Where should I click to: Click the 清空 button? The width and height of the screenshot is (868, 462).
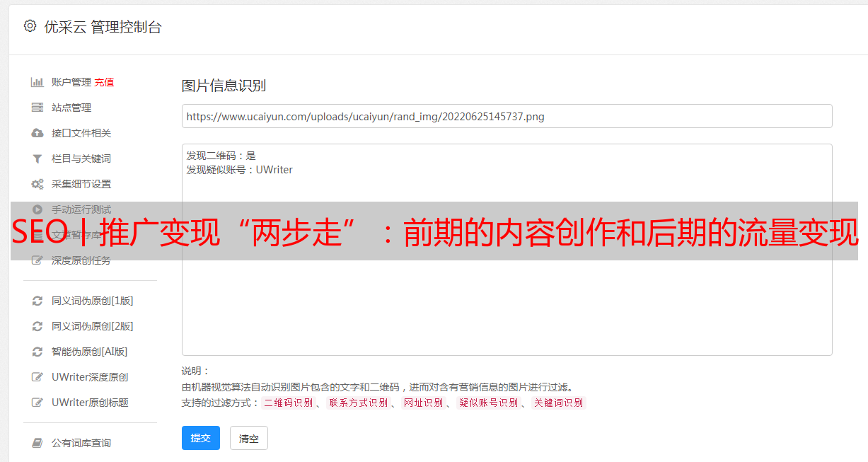point(249,438)
